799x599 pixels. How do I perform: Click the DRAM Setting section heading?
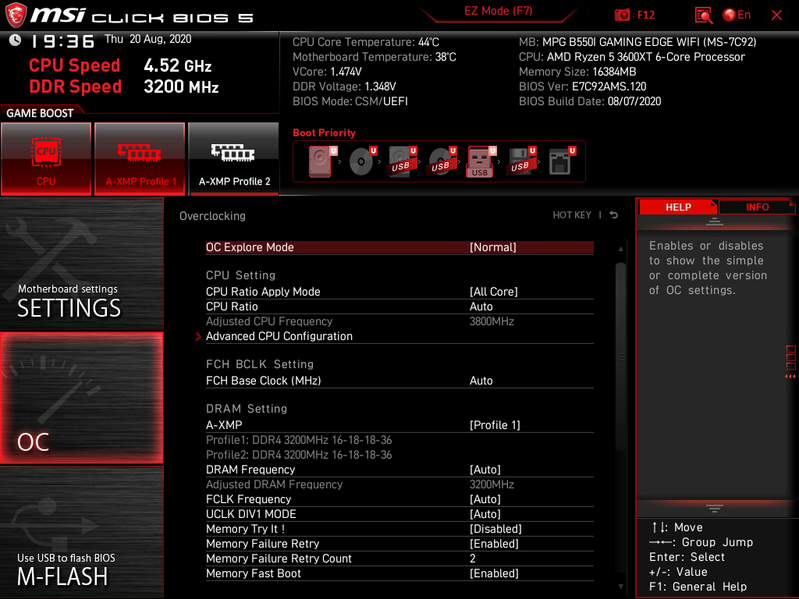(x=247, y=409)
